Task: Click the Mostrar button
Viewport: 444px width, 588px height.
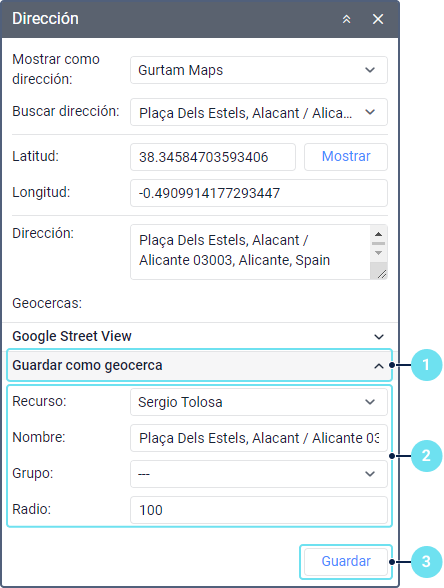Action: [346, 157]
